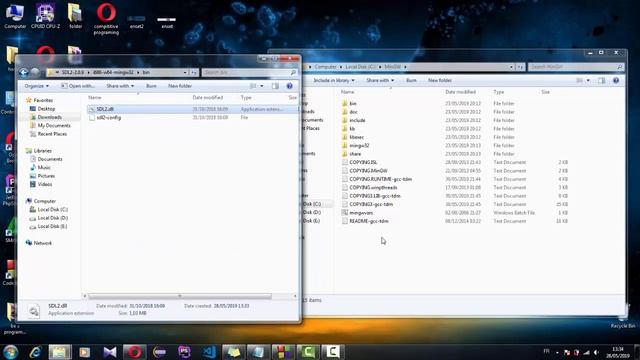
Task: Open the CPUID CPU-Z desktop shortcut
Action: (45, 16)
